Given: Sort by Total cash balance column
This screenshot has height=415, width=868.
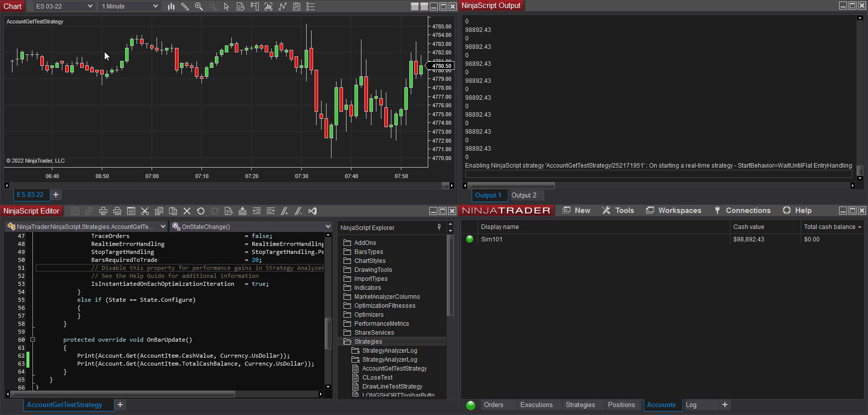Looking at the screenshot, I should pyautogui.click(x=832, y=227).
